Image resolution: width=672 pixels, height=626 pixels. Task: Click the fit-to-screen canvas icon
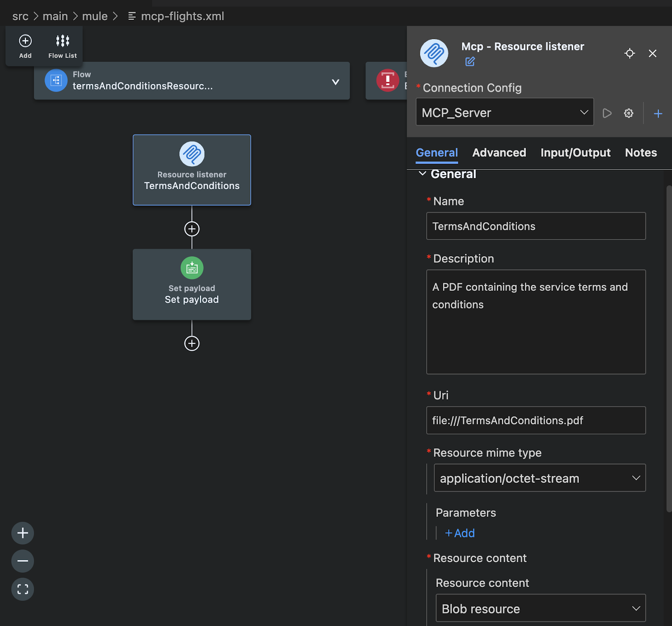22,589
